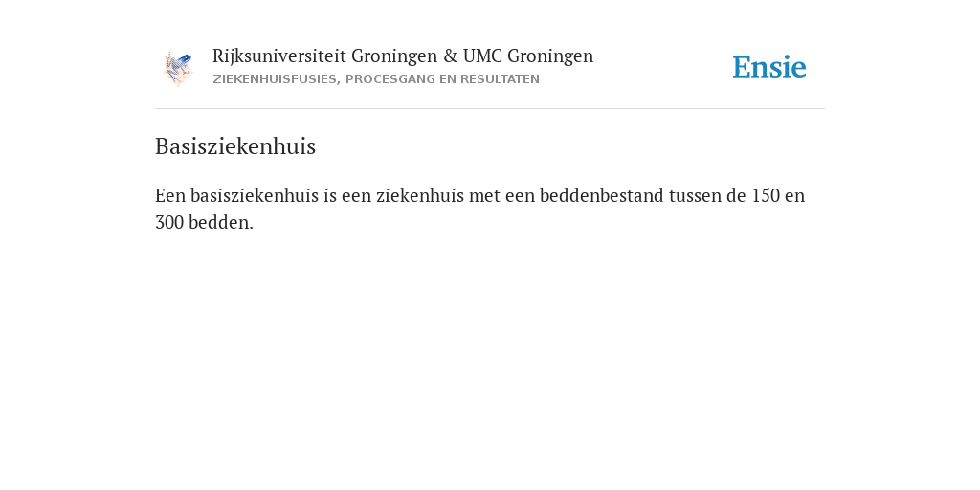Click the Ziekenhuisfusies, procesgang en resultaten subtitle
Viewport: 980px width, 490px height.
(375, 79)
